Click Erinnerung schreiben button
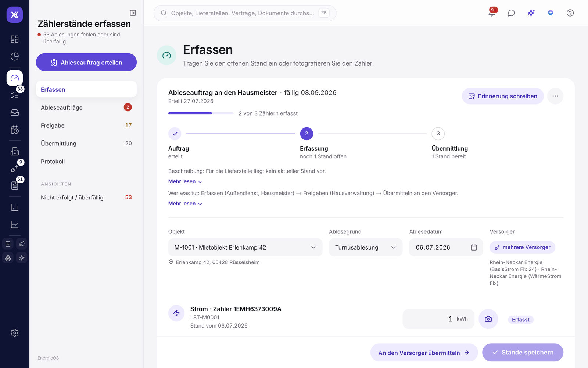588x368 pixels. 502,96
